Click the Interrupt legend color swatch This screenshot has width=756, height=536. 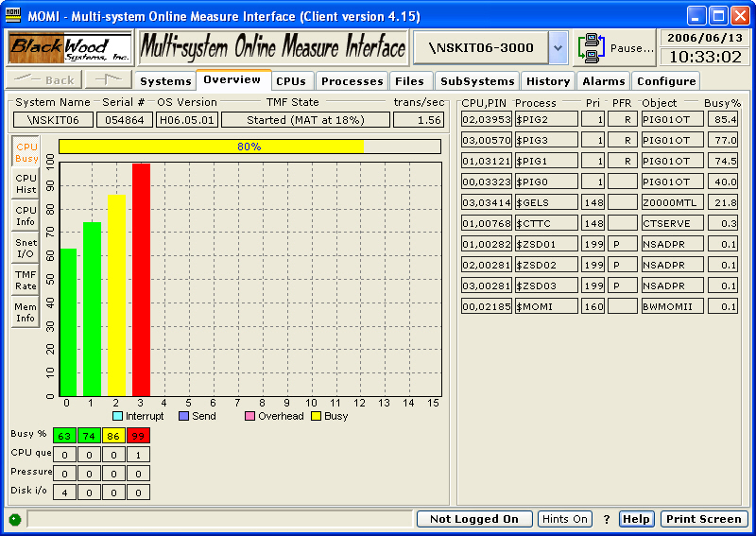(x=117, y=416)
